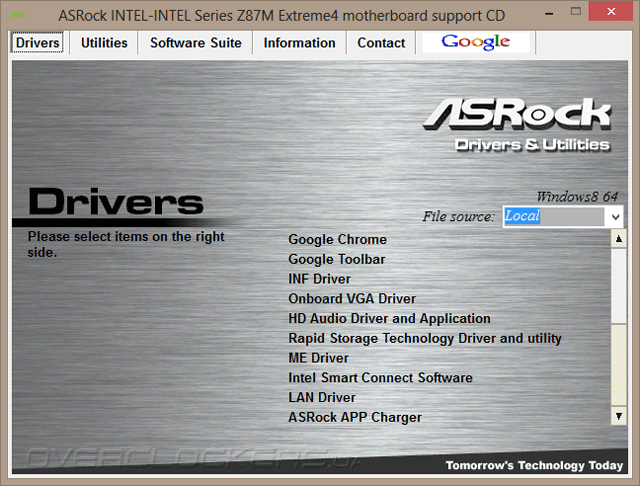Viewport: 640px width, 486px height.
Task: Maximize the ASRock support CD window
Action: click(x=576, y=11)
